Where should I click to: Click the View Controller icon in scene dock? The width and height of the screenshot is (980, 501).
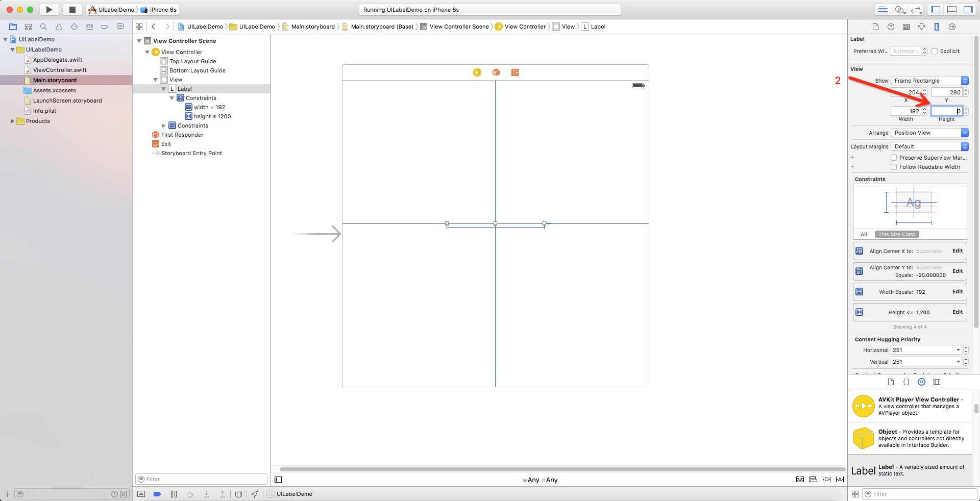click(x=477, y=72)
